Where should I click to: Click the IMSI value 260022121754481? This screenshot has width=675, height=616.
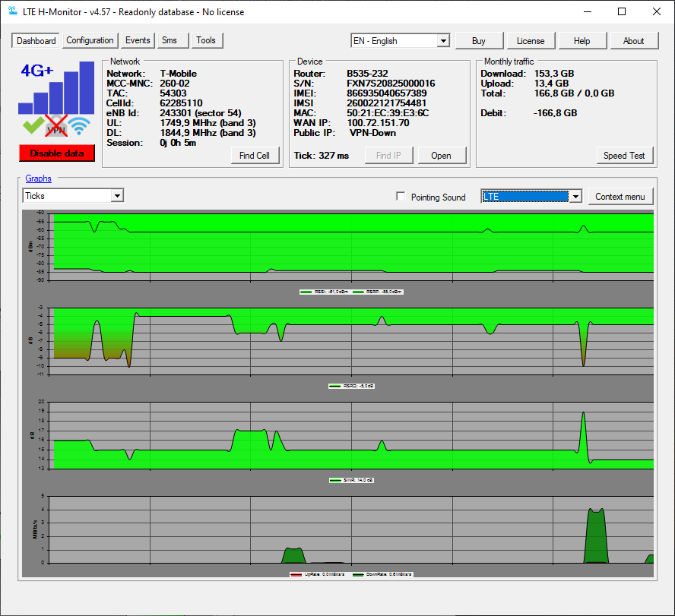(387, 103)
